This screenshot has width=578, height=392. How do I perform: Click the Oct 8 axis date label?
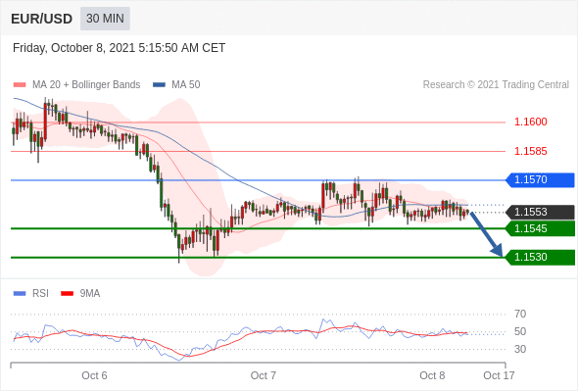432,375
